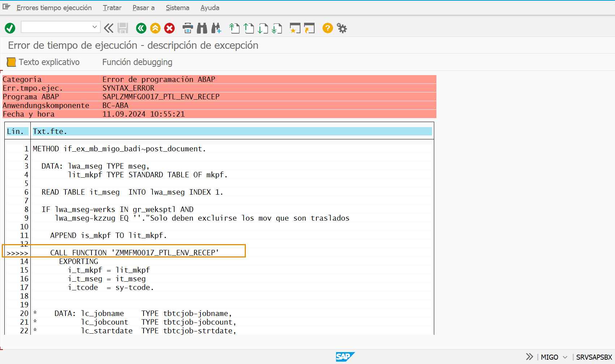Viewport: 615px width, 364px height.
Task: Go to first page icon
Action: [x=234, y=28]
